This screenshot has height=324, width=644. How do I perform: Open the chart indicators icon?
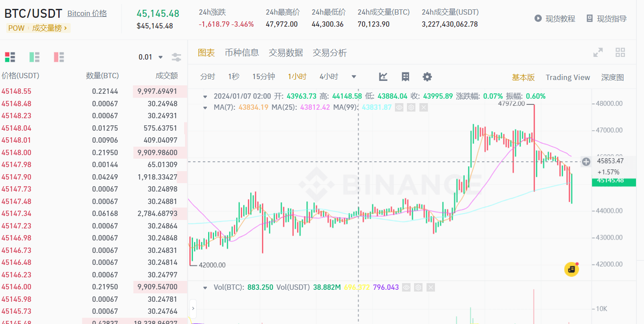383,76
